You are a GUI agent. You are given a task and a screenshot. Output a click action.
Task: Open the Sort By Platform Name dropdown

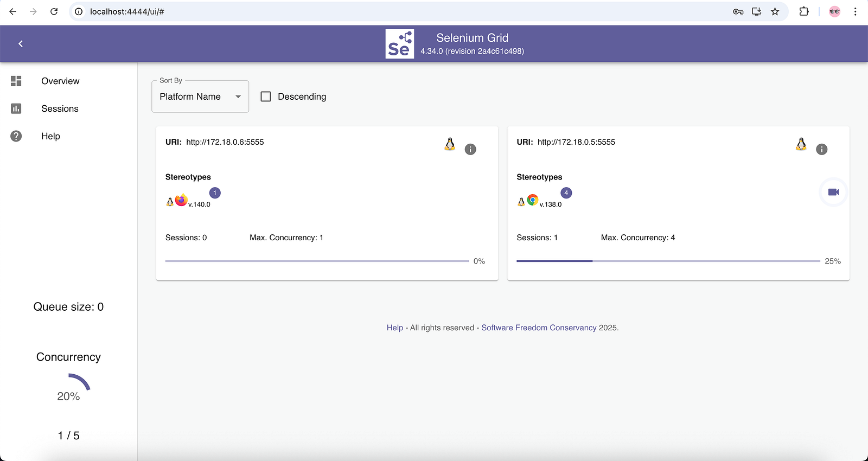click(x=200, y=97)
